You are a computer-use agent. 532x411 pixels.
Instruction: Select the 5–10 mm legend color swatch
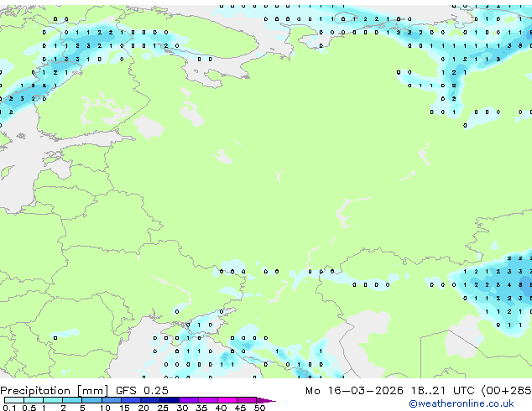(x=91, y=400)
